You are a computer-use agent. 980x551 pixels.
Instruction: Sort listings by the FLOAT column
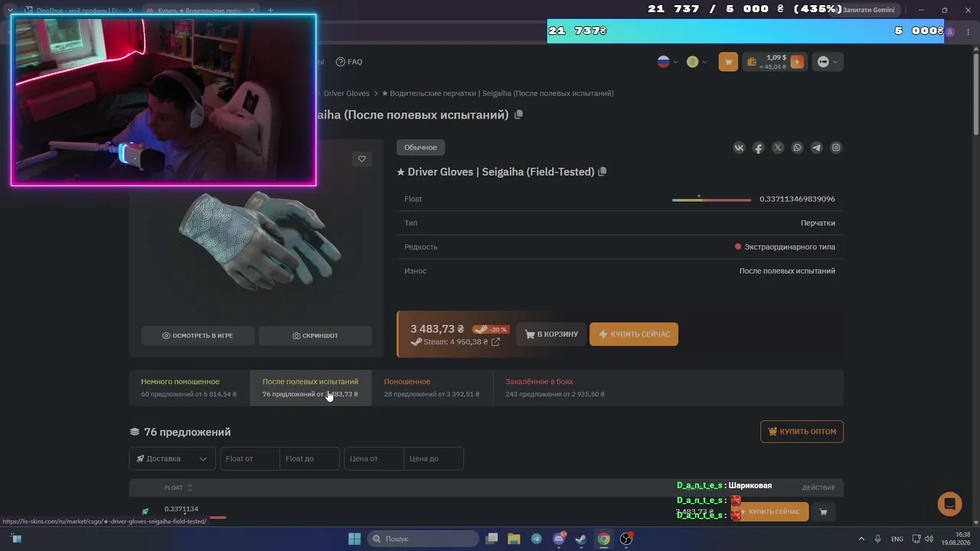tap(178, 487)
